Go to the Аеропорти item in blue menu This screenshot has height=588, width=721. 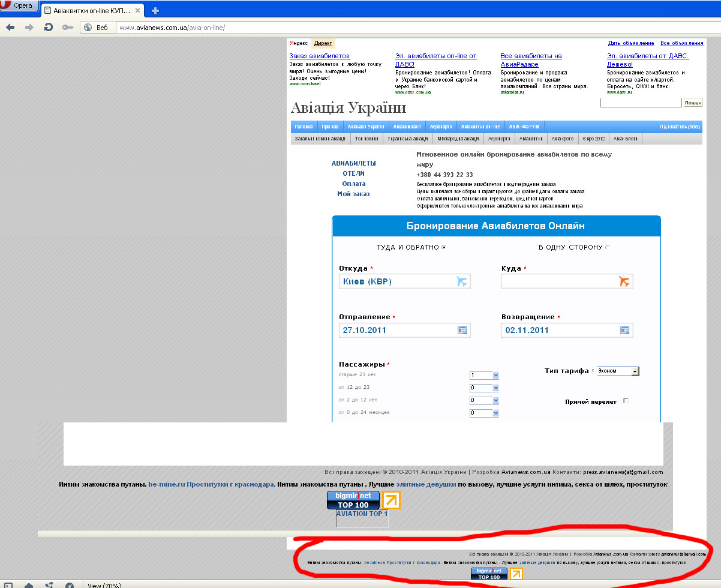tap(440, 127)
